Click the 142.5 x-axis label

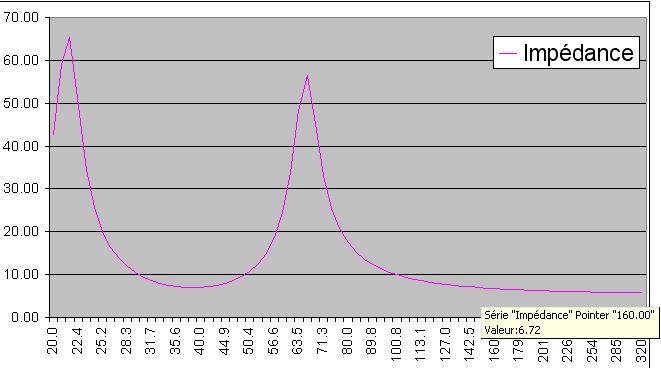click(x=469, y=344)
